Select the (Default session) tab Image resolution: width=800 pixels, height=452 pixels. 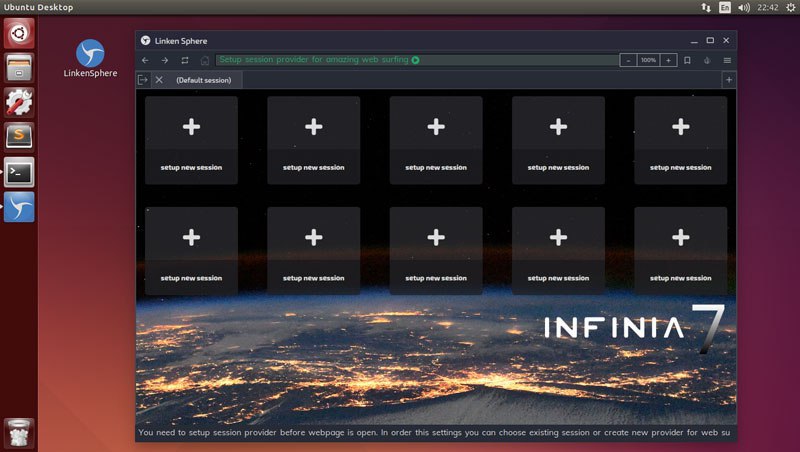pyautogui.click(x=203, y=80)
